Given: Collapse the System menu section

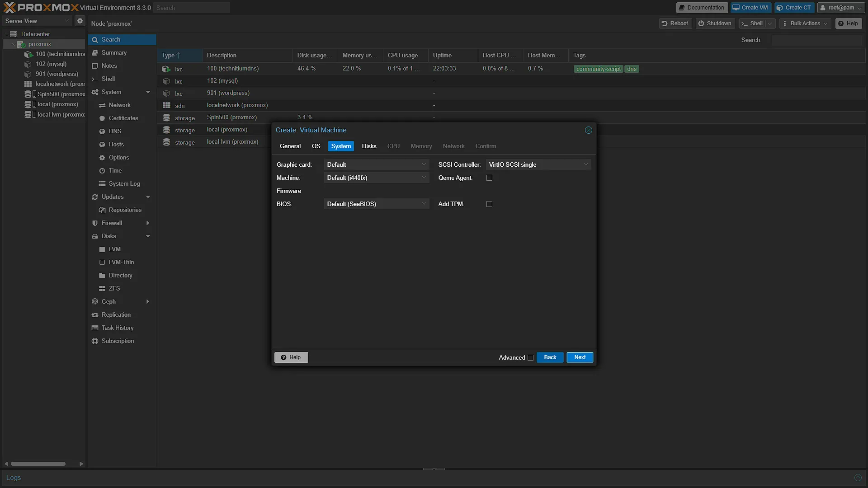Looking at the screenshot, I should click(x=148, y=92).
